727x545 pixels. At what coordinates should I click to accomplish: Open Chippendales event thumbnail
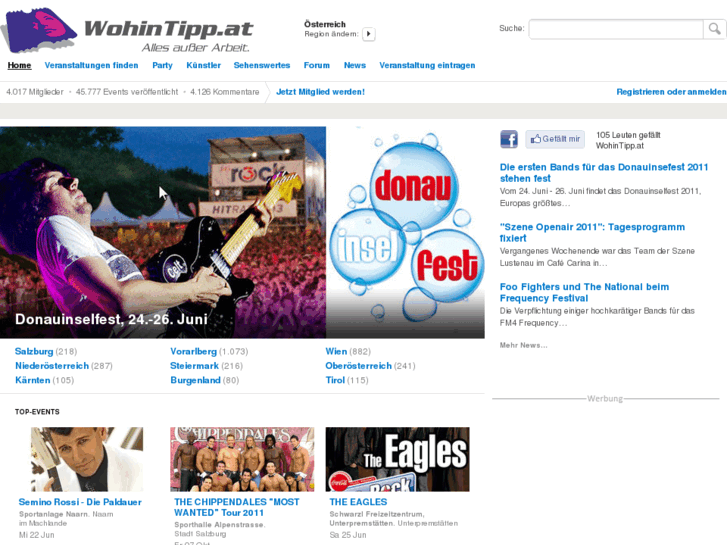(x=242, y=459)
